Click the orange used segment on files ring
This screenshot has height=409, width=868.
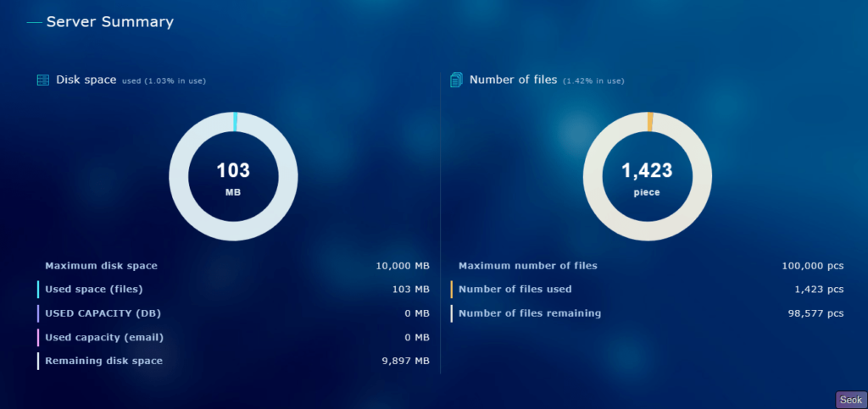pos(650,121)
